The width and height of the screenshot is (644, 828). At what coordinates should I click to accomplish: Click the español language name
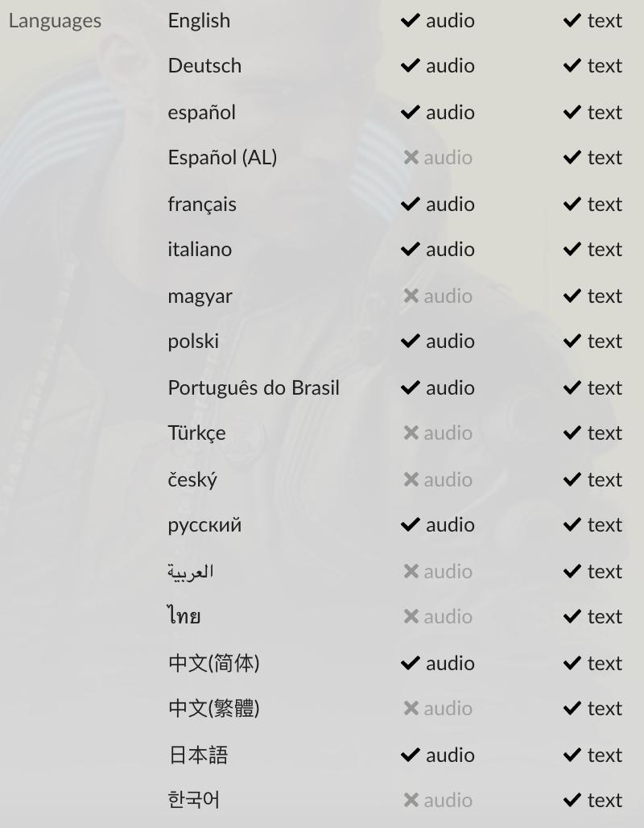(201, 113)
